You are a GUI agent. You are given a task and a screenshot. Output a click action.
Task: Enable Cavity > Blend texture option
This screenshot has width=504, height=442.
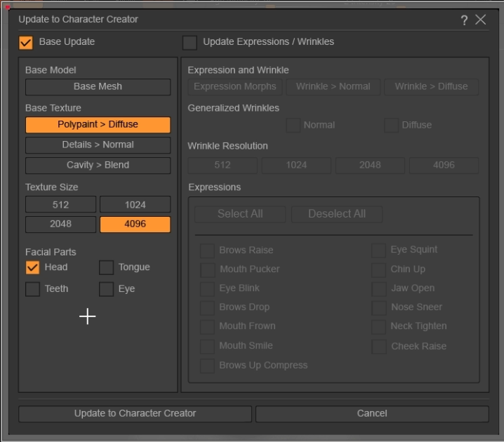[x=98, y=165]
